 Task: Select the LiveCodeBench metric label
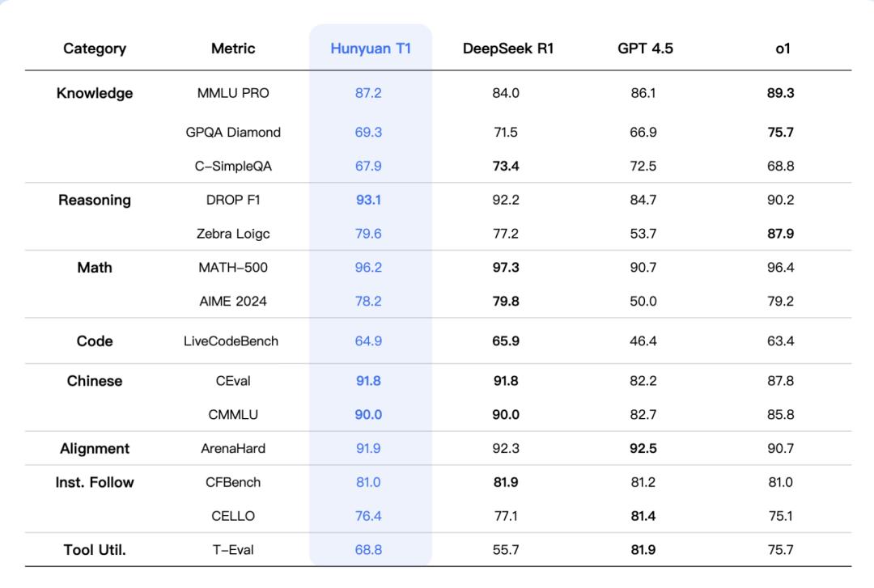click(231, 341)
